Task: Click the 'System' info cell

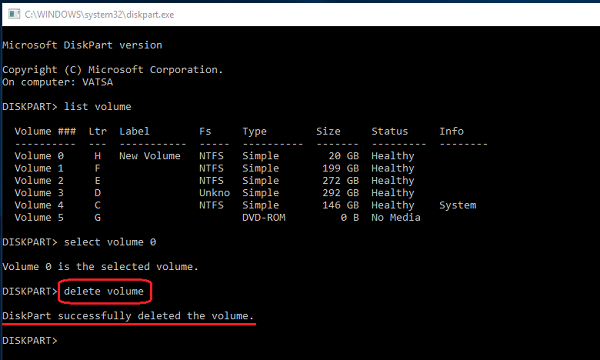Action: click(458, 205)
